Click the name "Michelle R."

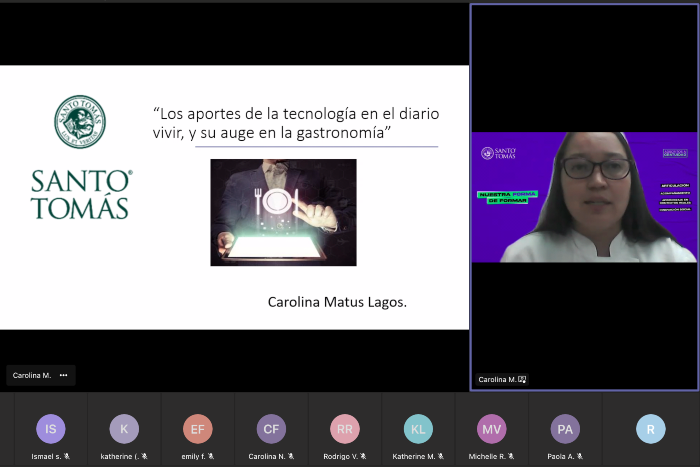487,456
